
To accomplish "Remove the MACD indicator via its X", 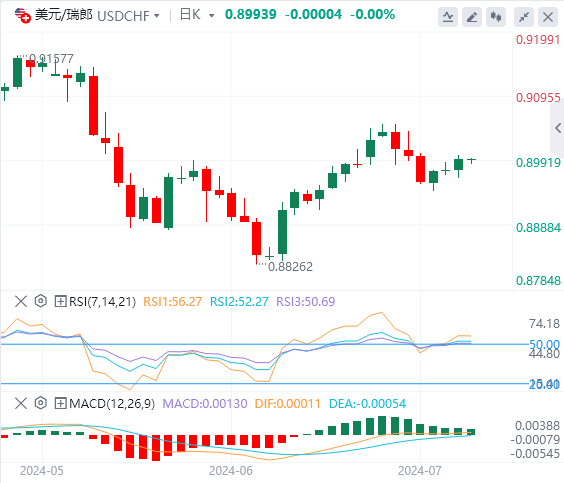I will tap(21, 403).
